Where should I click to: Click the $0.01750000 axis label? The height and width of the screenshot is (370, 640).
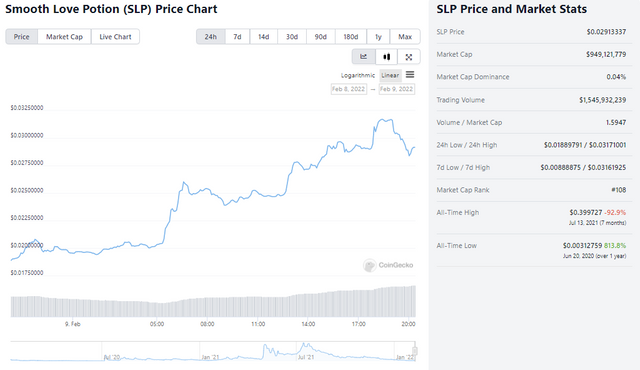pos(27,273)
